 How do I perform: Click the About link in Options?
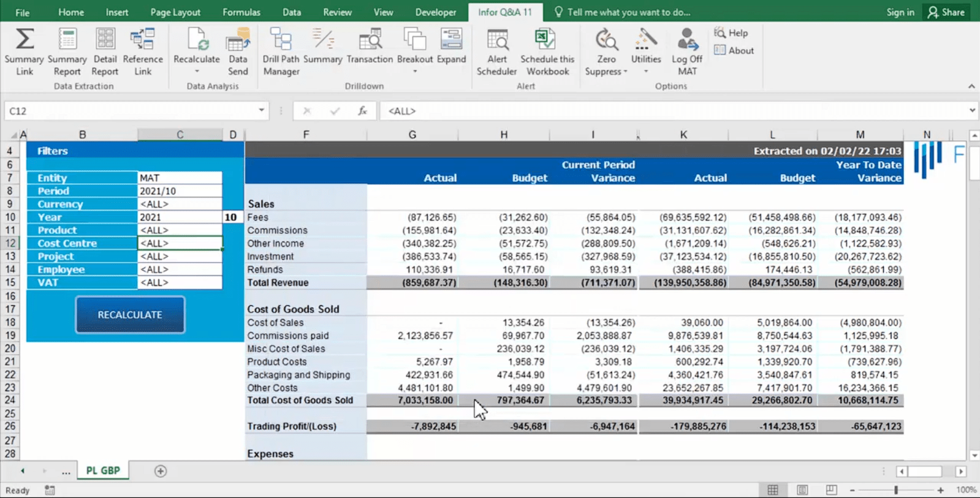click(x=734, y=51)
